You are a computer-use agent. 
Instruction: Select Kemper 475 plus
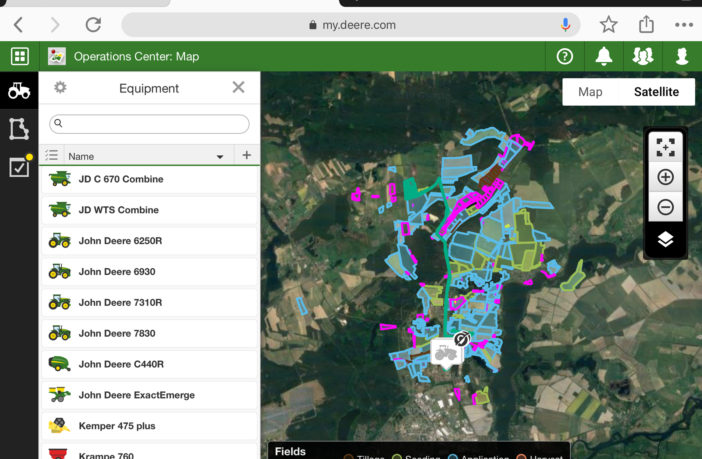150,426
